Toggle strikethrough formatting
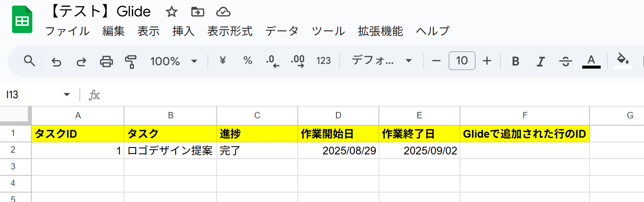The width and height of the screenshot is (644, 202). click(565, 61)
